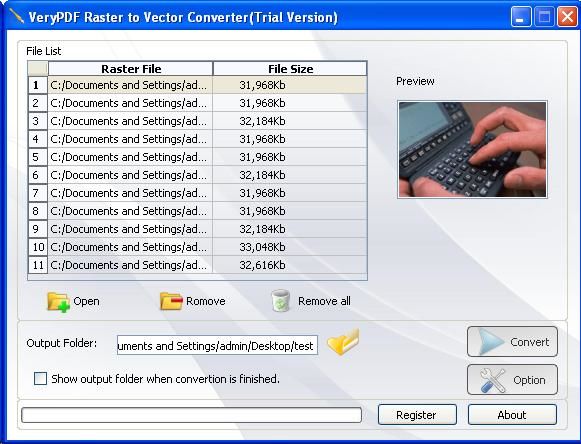581x444 pixels.
Task: Click the Open label text
Action: tap(86, 301)
